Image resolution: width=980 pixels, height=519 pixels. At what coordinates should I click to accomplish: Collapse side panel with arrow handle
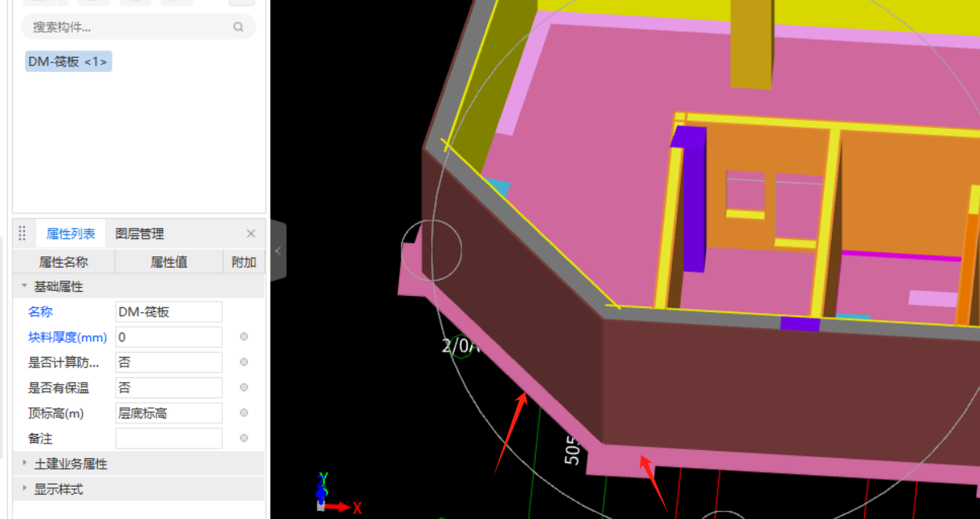[x=278, y=251]
